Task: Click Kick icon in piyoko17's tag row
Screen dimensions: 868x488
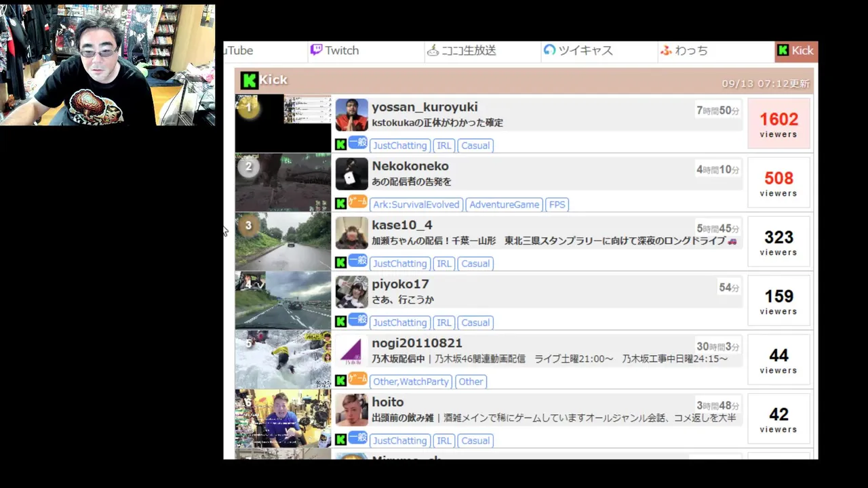Action: click(340, 321)
